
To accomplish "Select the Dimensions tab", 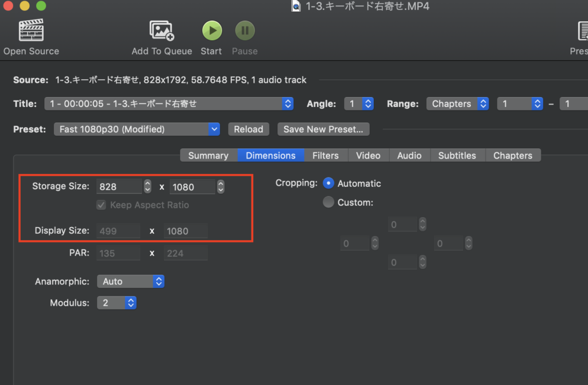I will tap(271, 155).
